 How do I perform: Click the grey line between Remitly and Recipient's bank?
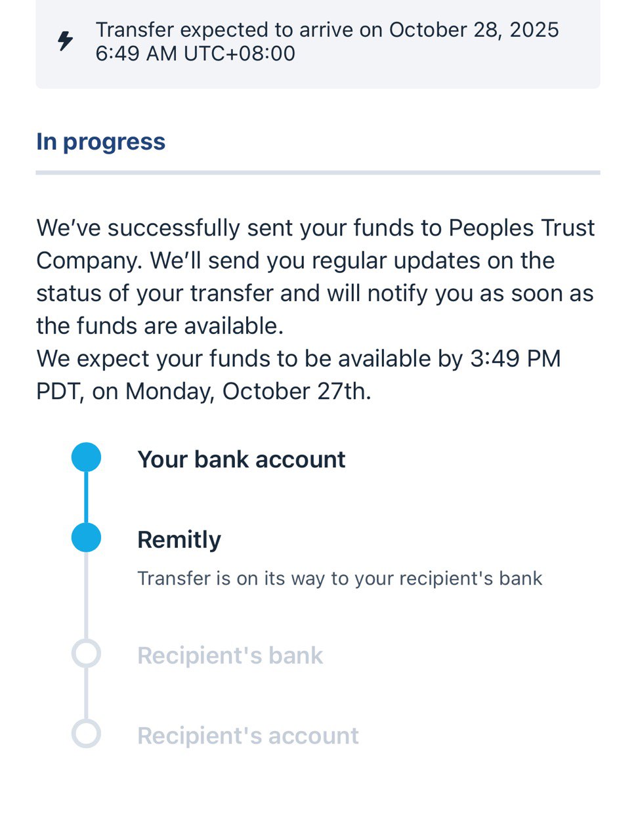click(86, 596)
